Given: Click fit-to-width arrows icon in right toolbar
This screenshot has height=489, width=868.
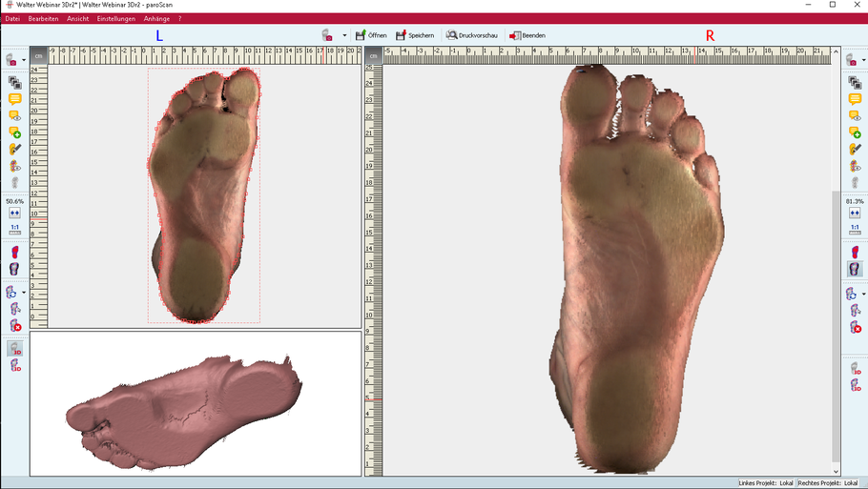Looking at the screenshot, I should point(855,214).
